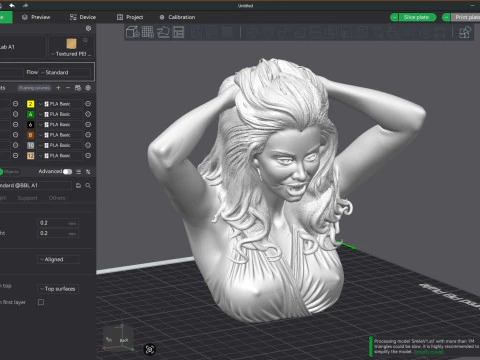Open the Flow Standard dropdown
Image resolution: width=480 pixels, height=360 pixels.
click(x=65, y=72)
